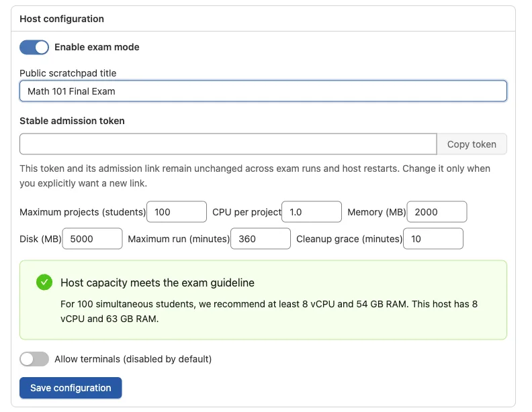Click the Copy token button
Viewport: 532px width, 412px height.
[x=472, y=144]
